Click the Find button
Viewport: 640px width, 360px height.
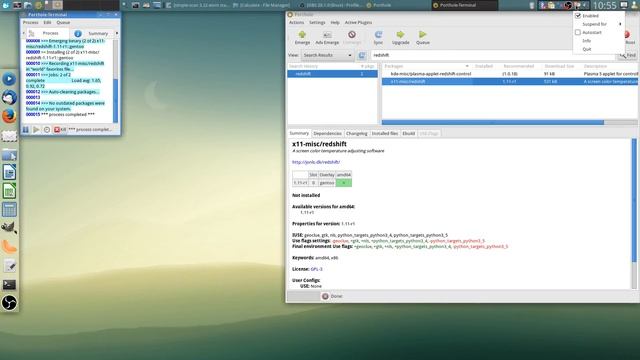tap(628, 55)
